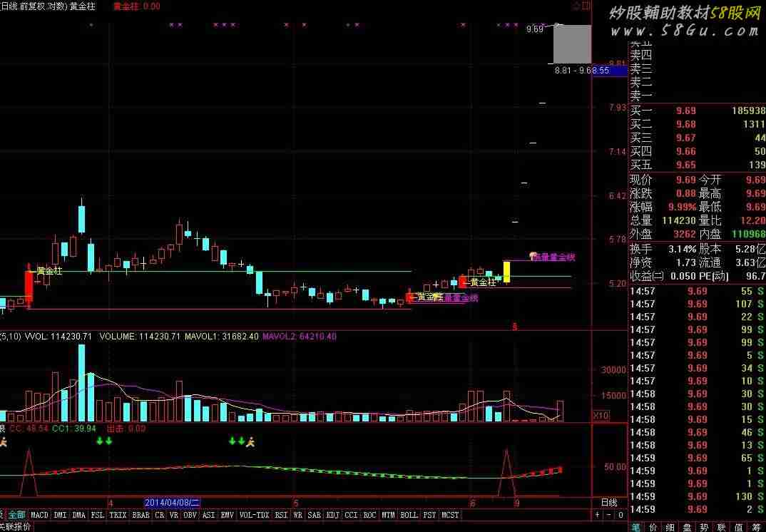766x532 pixels.
Task: Open the 盘 tab in quote panel
Action: [x=688, y=527]
